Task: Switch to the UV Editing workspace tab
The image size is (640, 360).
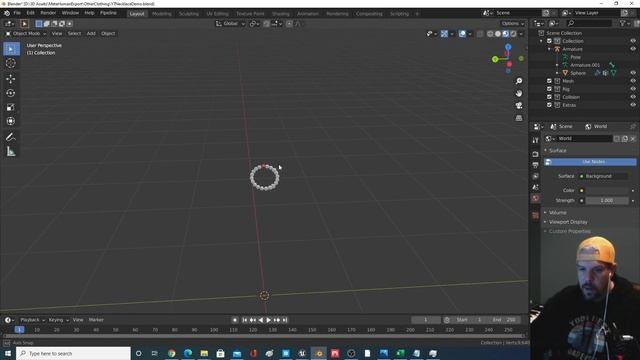Action: [217, 14]
